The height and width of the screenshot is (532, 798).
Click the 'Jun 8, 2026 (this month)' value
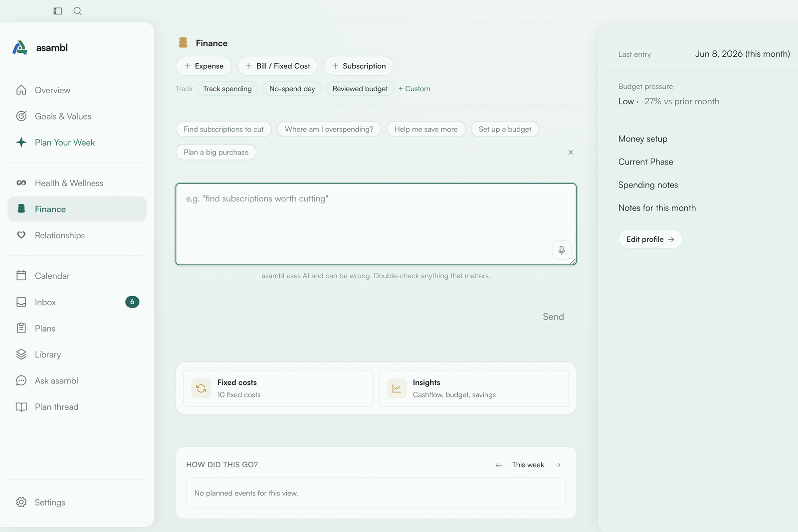pyautogui.click(x=743, y=54)
